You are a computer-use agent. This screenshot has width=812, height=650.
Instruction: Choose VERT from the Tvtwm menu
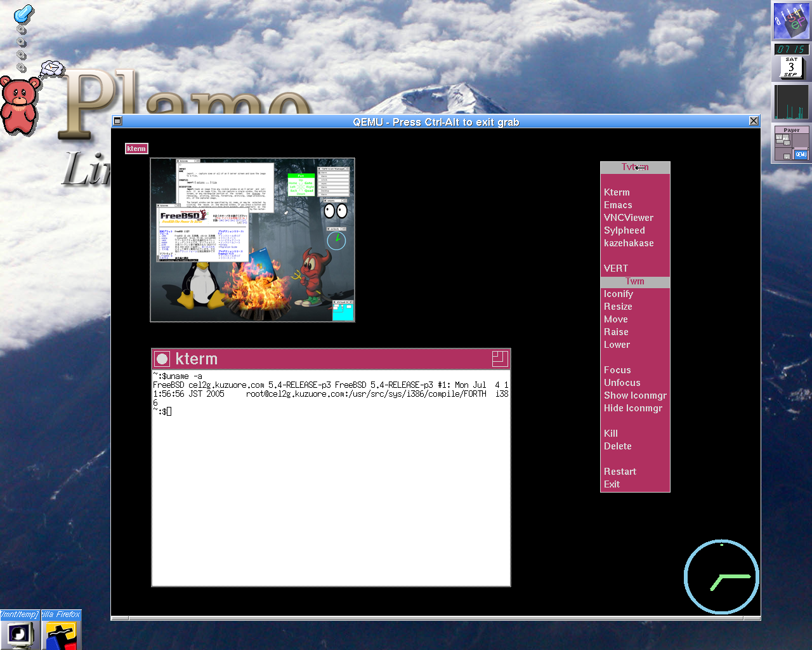click(635, 269)
